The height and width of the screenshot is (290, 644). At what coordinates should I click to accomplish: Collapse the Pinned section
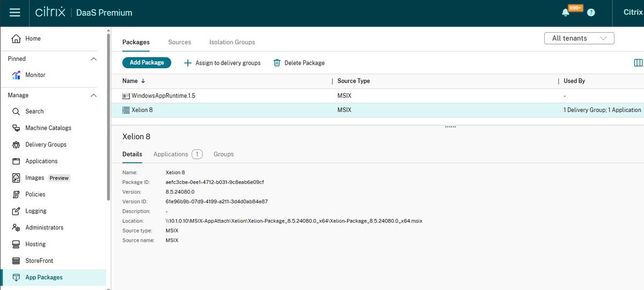(x=93, y=59)
